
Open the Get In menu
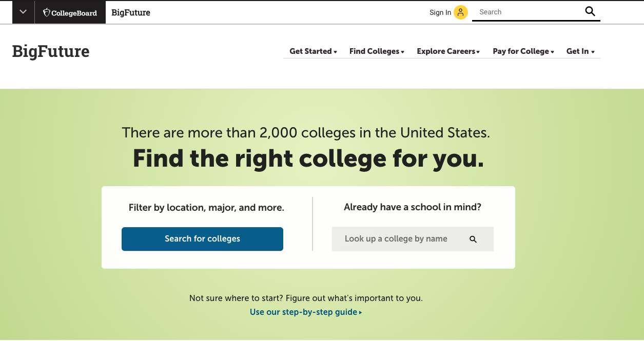coord(580,51)
